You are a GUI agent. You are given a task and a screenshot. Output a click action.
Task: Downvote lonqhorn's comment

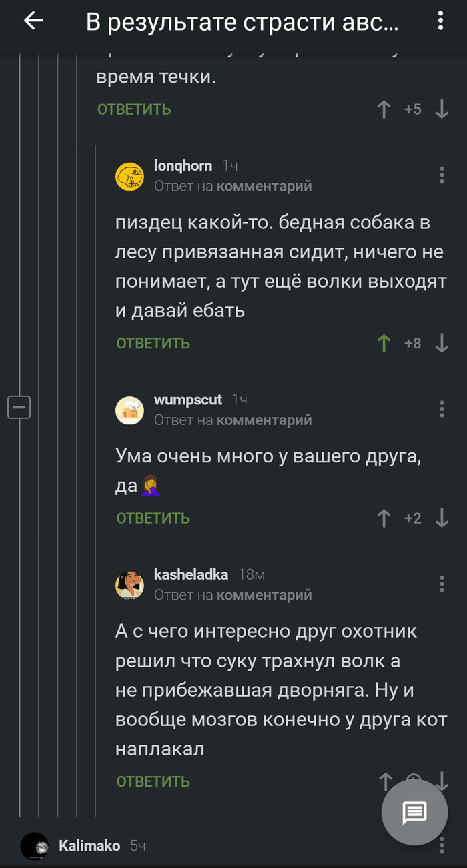tap(442, 343)
